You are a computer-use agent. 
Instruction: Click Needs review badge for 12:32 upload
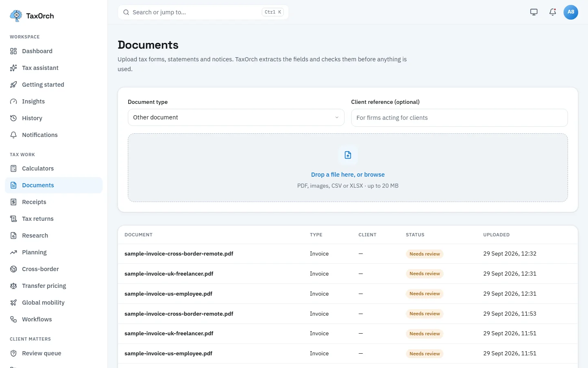[x=425, y=254]
